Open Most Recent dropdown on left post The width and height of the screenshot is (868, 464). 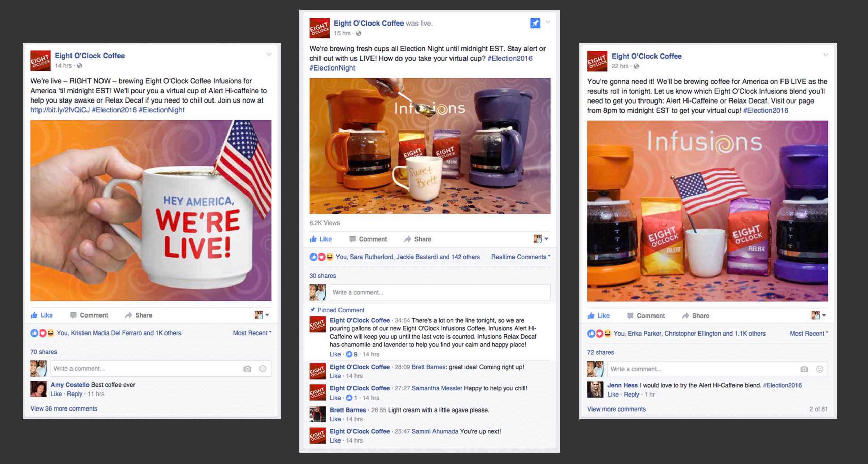(252, 333)
